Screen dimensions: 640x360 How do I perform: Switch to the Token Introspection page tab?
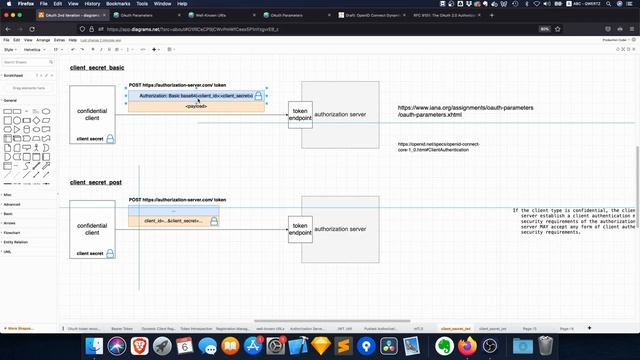pyautogui.click(x=196, y=329)
